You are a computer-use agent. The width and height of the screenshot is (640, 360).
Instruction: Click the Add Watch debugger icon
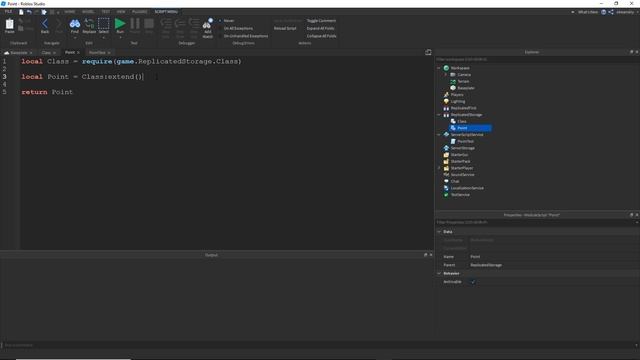click(x=207, y=24)
